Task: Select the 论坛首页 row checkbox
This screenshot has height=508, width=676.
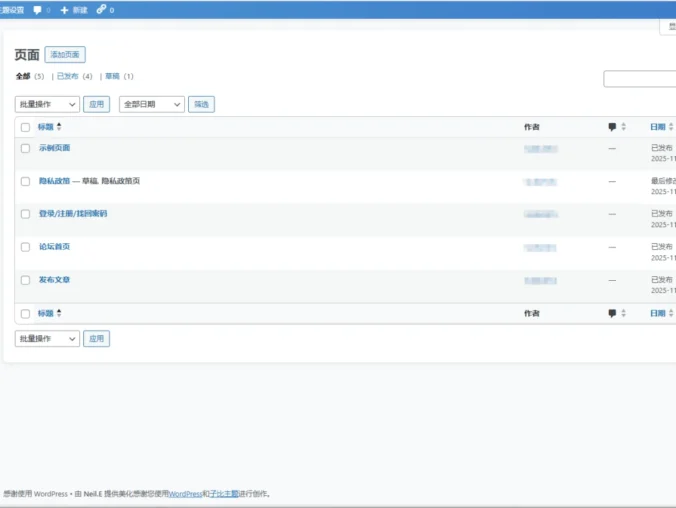Action: pyautogui.click(x=26, y=247)
